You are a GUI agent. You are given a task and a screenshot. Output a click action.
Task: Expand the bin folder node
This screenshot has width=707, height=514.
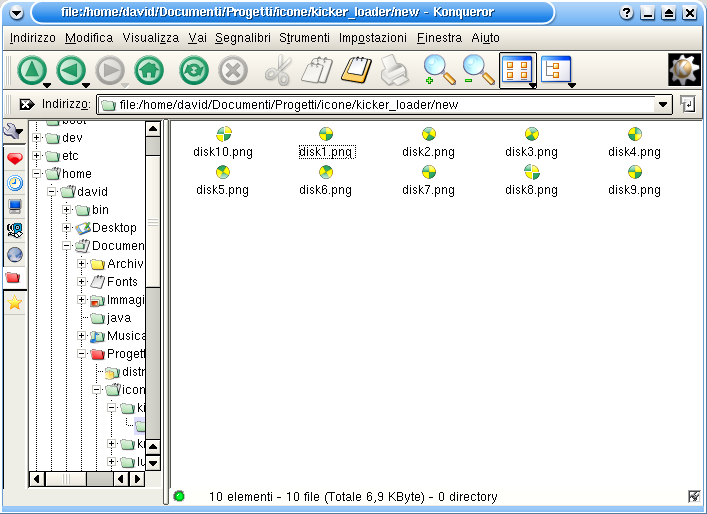pos(66,210)
